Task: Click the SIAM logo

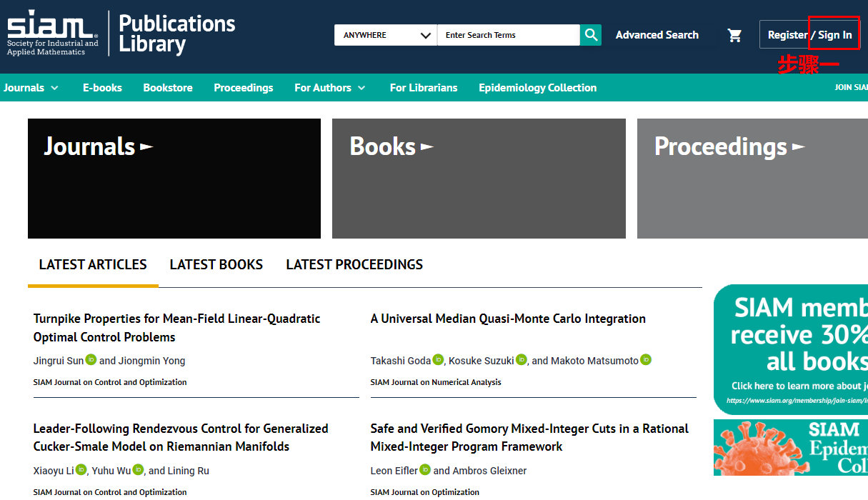Action: point(53,33)
